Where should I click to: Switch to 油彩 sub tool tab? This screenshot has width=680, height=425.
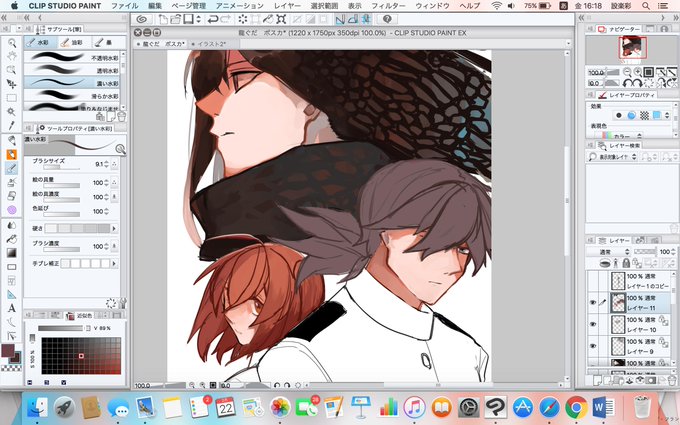click(x=75, y=42)
